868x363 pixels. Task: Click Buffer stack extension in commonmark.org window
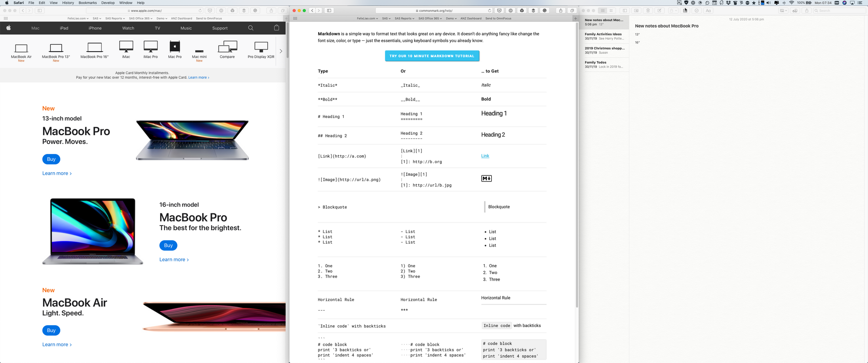coord(533,10)
